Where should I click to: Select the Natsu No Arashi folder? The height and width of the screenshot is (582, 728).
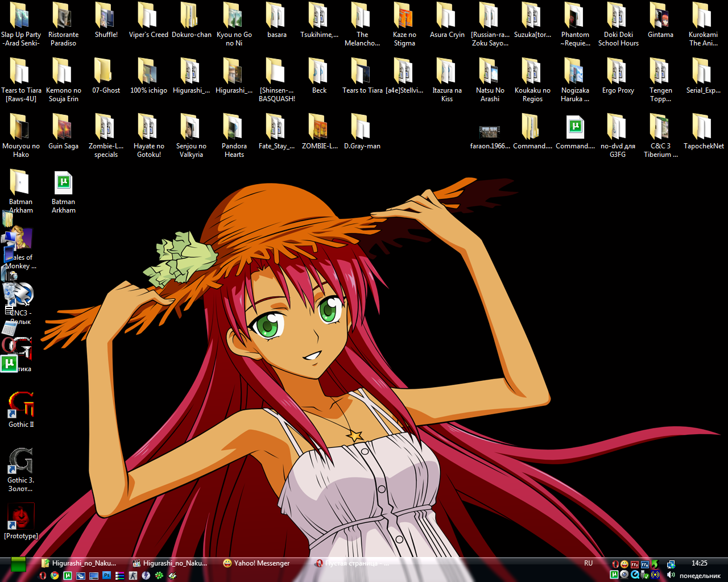point(490,80)
